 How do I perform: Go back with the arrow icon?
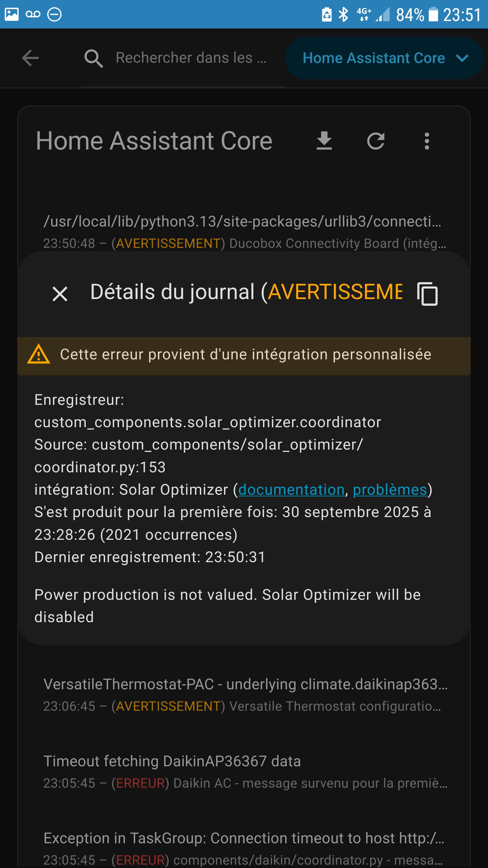coord(30,58)
